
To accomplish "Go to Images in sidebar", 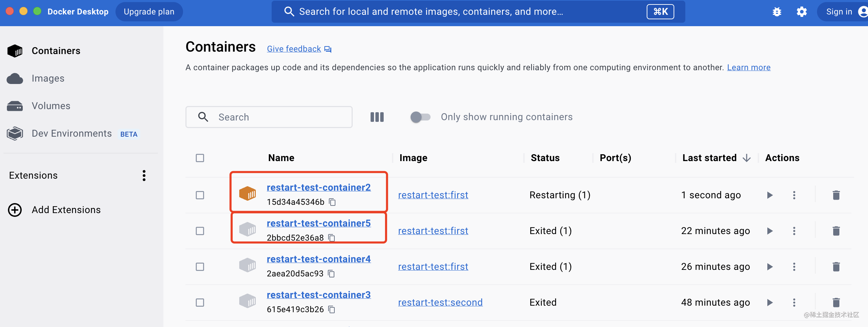I will (48, 78).
